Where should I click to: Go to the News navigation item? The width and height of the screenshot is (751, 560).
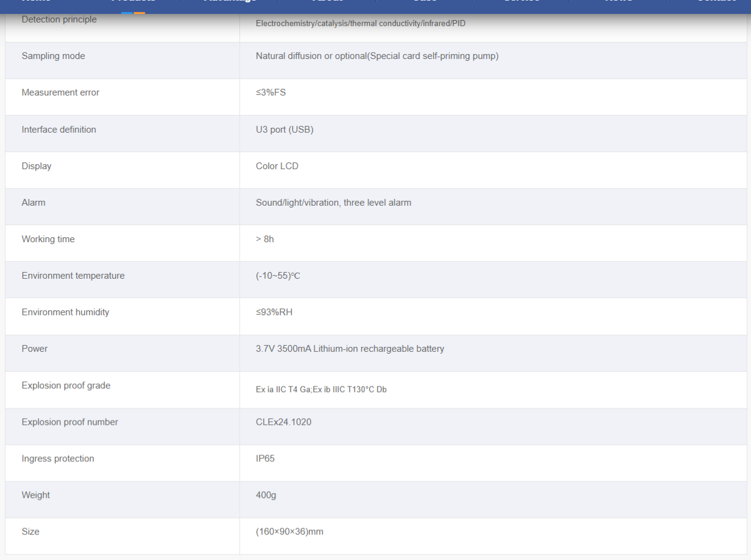pos(618,2)
